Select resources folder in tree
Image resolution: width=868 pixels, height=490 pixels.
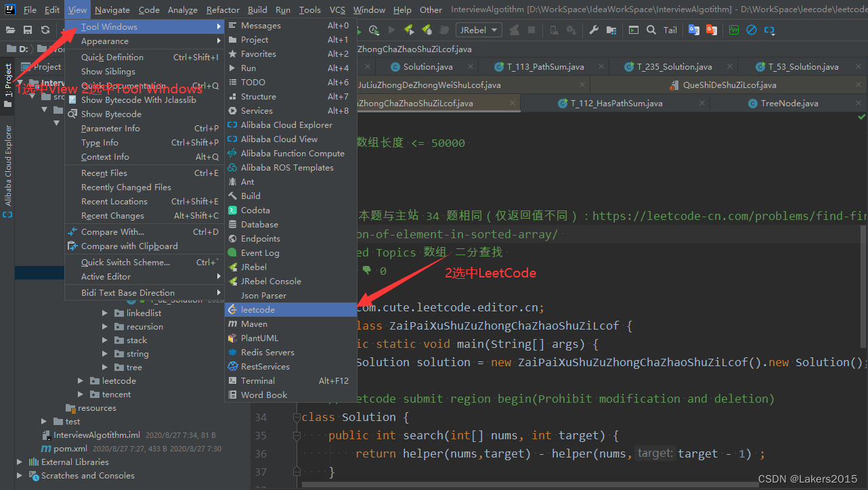(97, 408)
